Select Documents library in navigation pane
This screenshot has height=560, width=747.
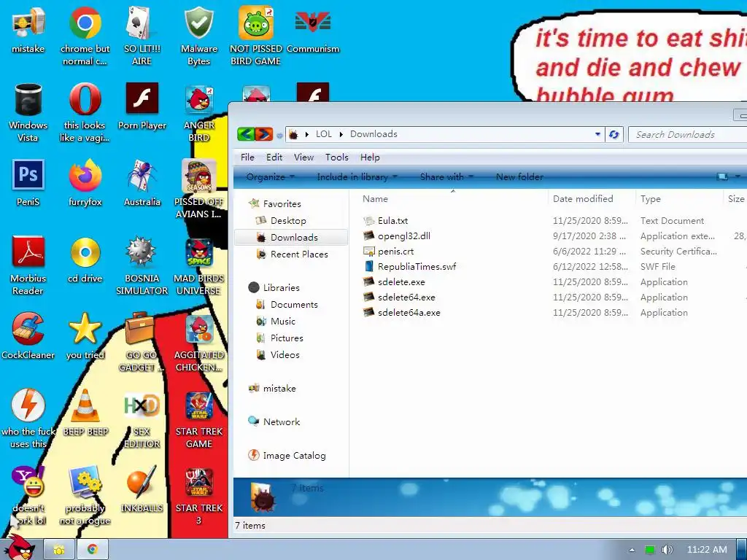[x=294, y=304]
